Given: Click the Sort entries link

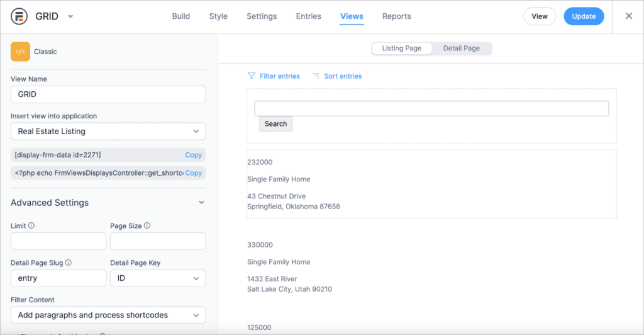Looking at the screenshot, I should coord(343,76).
